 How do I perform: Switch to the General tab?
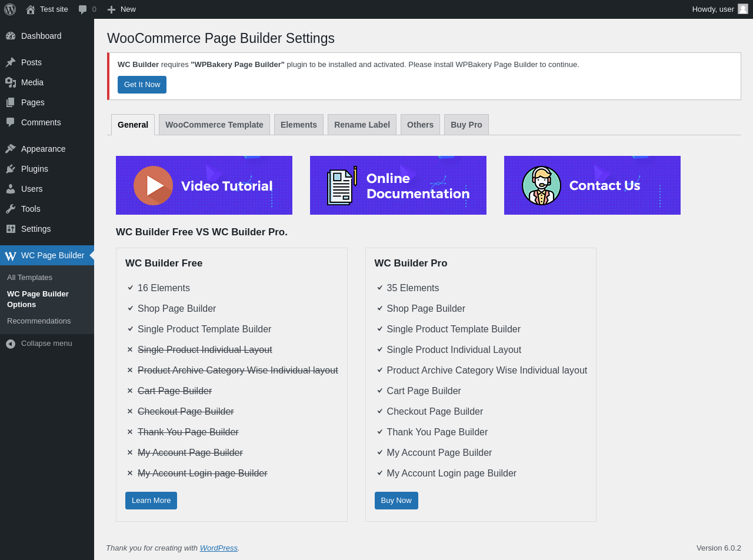tap(133, 125)
